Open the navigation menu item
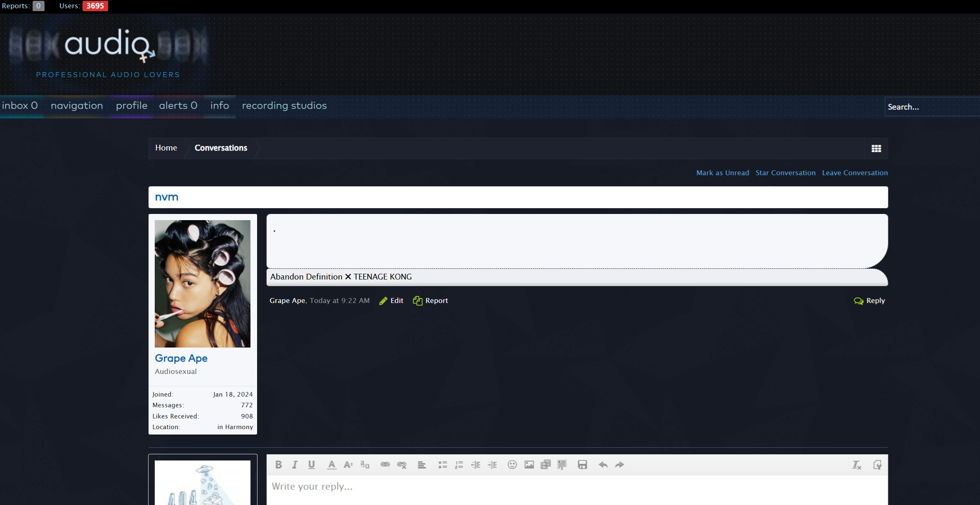Image resolution: width=980 pixels, height=505 pixels. pos(77,106)
